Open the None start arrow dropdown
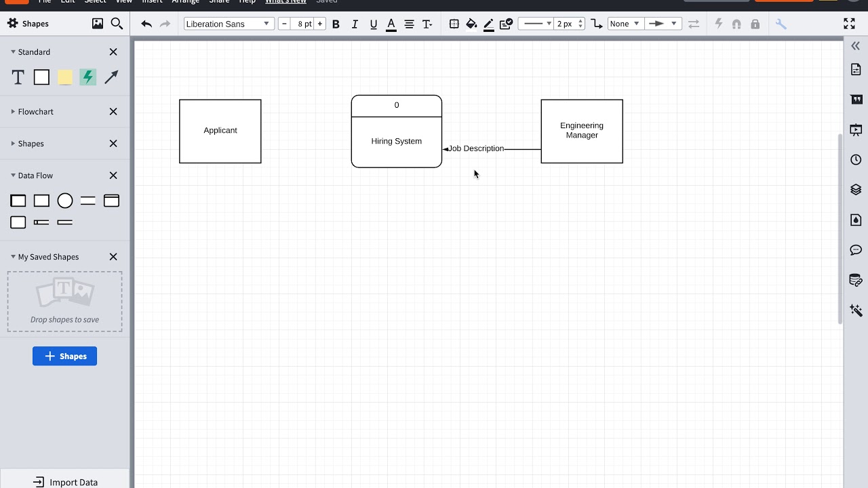The image size is (868, 488). pos(625,24)
